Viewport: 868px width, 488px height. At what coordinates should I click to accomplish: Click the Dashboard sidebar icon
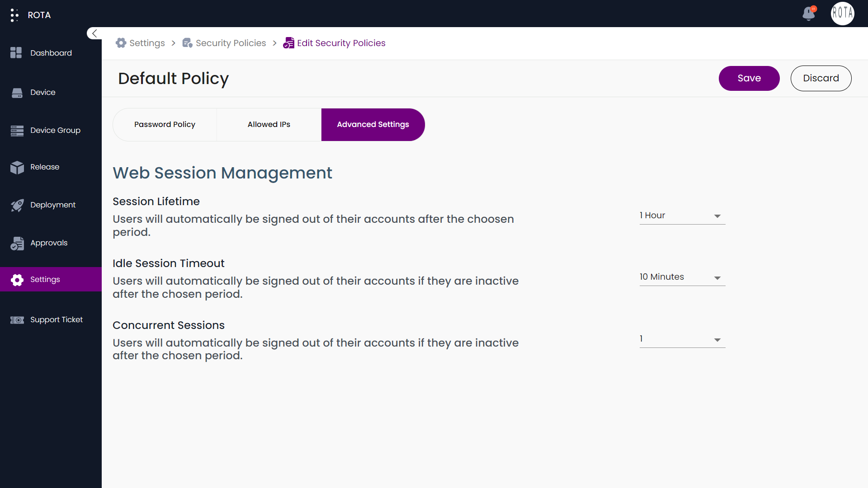point(17,53)
